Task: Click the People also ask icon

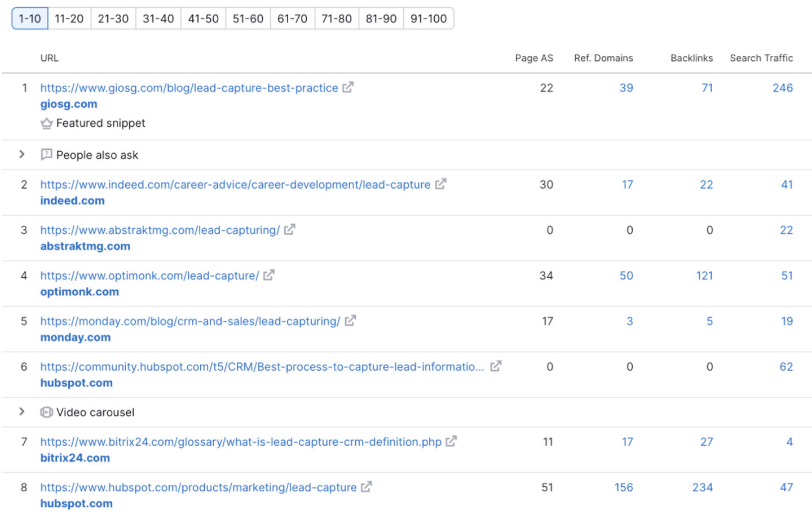Action: point(47,154)
